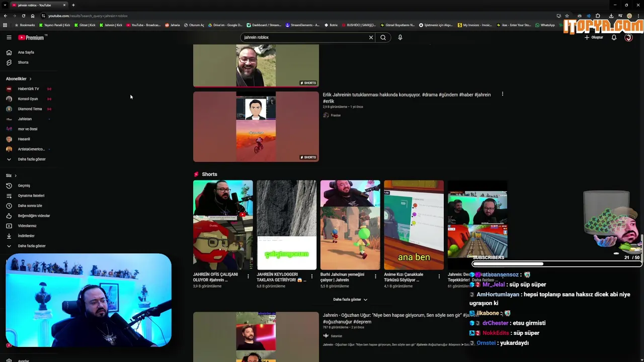This screenshot has width=644, height=362.
Task: Open the Botrix bookmark
Action: click(x=331, y=25)
